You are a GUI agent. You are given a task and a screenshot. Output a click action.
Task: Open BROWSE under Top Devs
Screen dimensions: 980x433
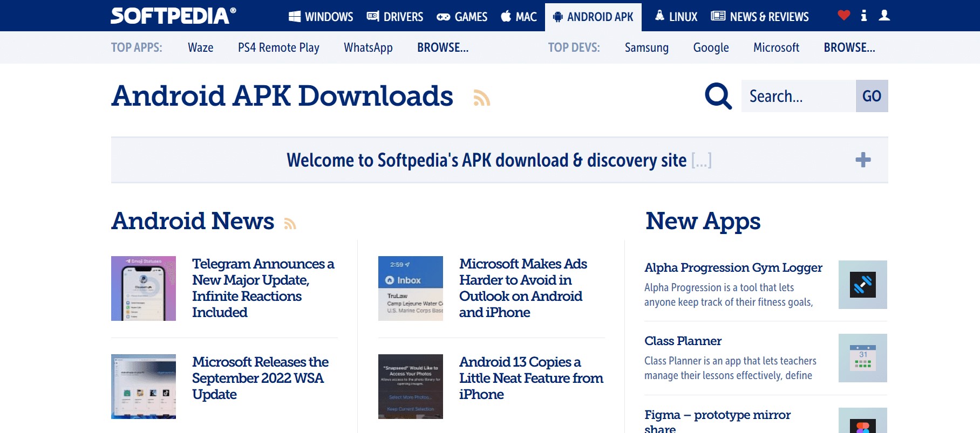(849, 47)
